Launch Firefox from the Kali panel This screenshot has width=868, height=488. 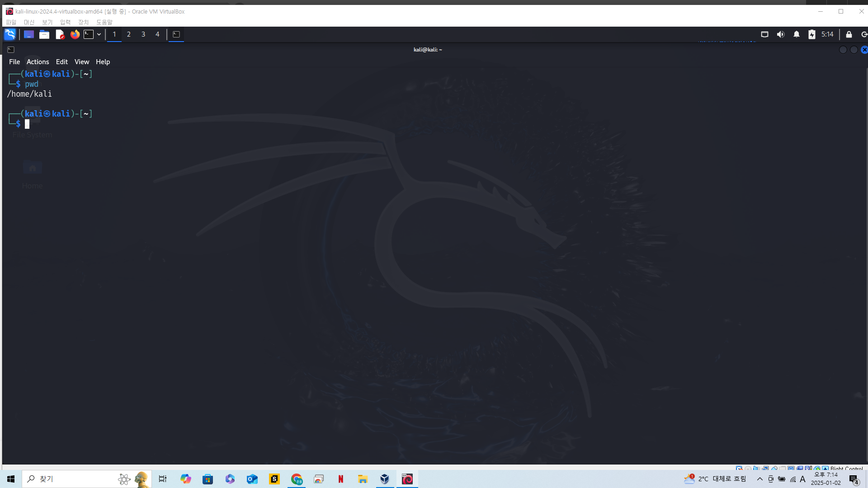coord(75,34)
